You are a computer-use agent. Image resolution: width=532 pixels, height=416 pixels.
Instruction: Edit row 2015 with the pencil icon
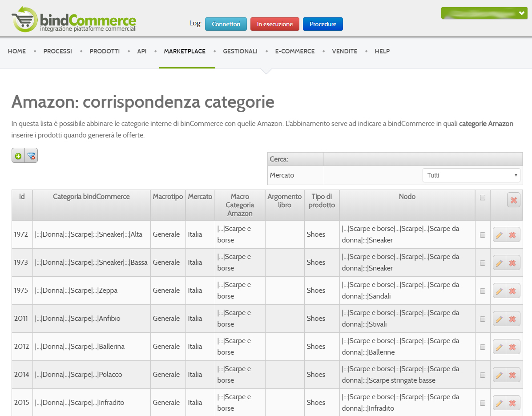point(499,403)
